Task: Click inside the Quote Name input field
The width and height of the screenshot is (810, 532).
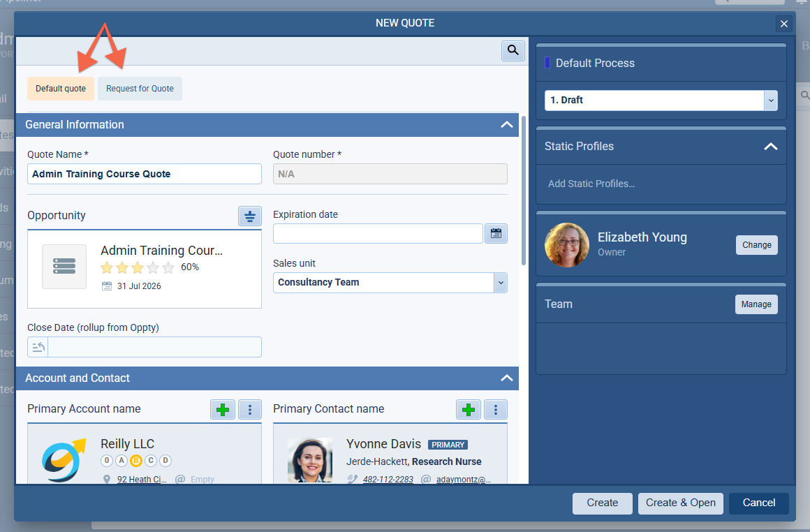Action: (x=144, y=174)
